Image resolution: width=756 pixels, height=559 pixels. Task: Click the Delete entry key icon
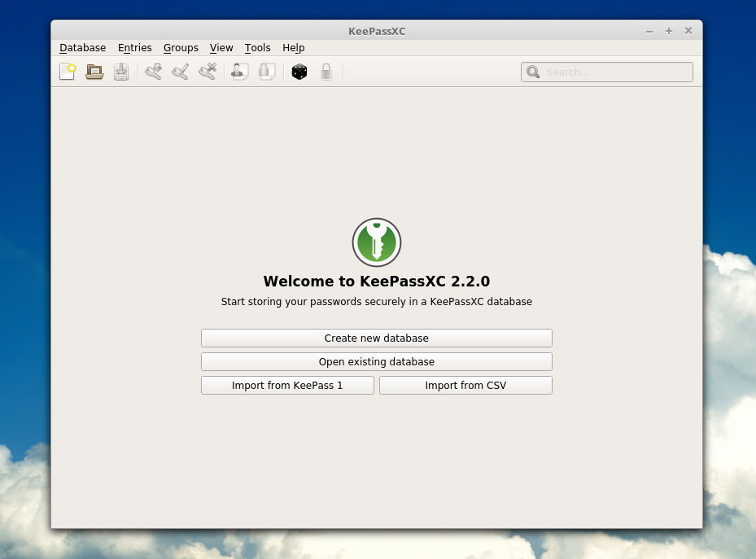click(x=208, y=72)
